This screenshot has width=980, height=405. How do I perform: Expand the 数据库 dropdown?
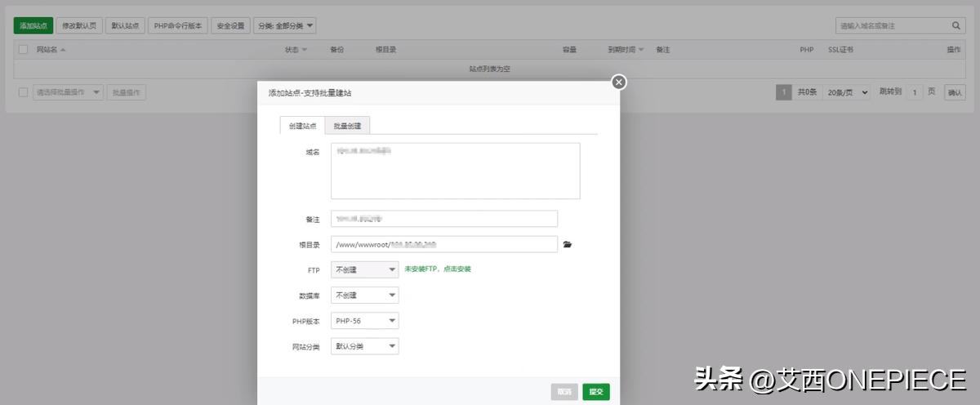[365, 295]
